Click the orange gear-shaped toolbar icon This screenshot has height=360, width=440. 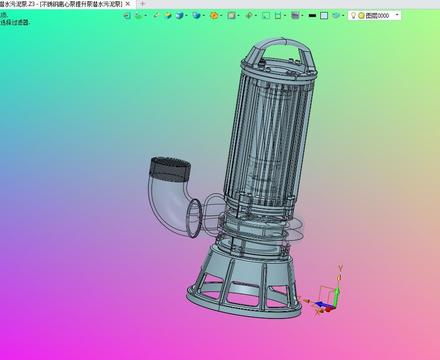(214, 15)
